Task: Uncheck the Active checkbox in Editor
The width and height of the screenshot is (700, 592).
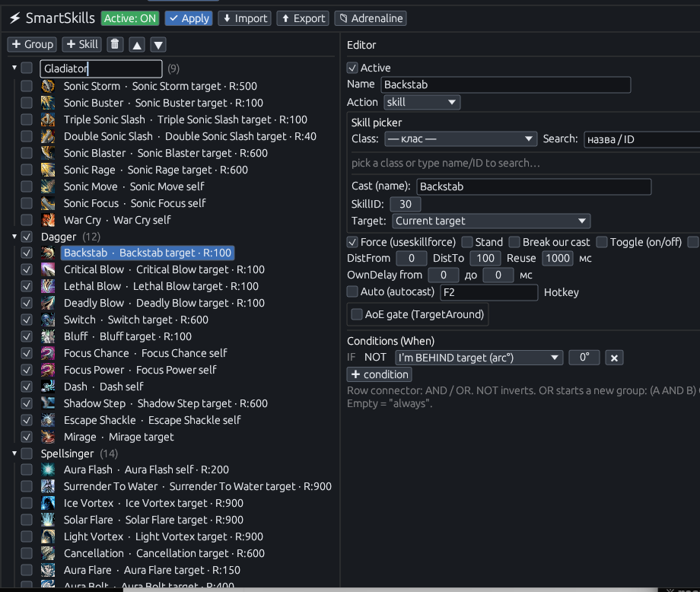Action: point(352,68)
